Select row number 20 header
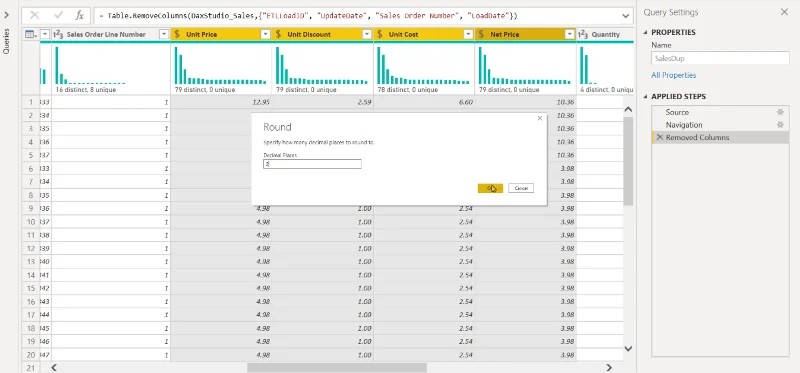 (x=31, y=355)
